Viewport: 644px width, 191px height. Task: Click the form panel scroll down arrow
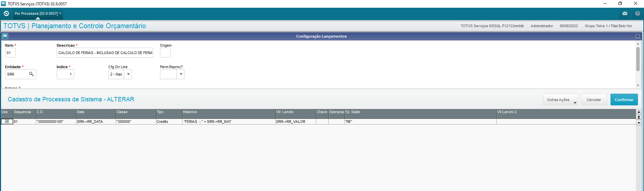638,86
